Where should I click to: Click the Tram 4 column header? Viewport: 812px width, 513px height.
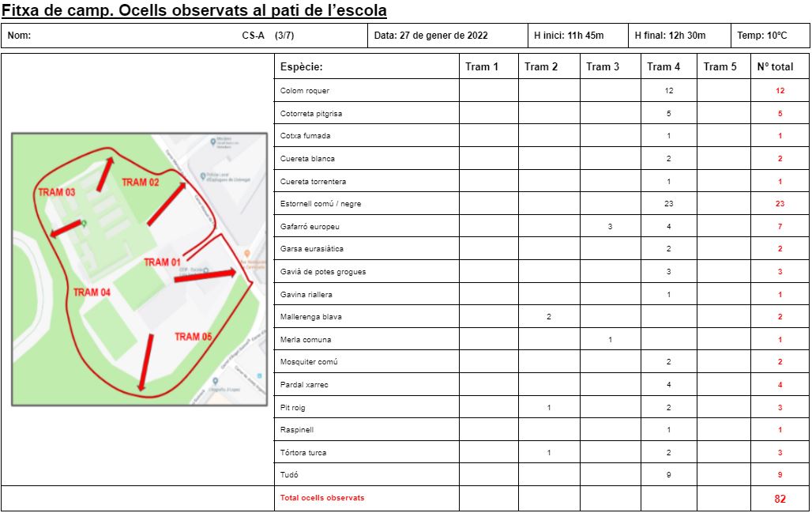[663, 67]
